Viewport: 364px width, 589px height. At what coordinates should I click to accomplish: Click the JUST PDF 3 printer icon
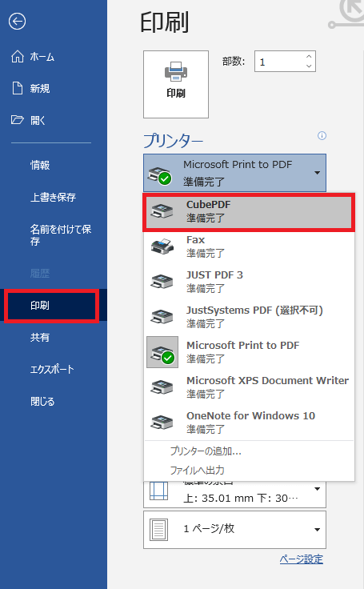coord(162,282)
